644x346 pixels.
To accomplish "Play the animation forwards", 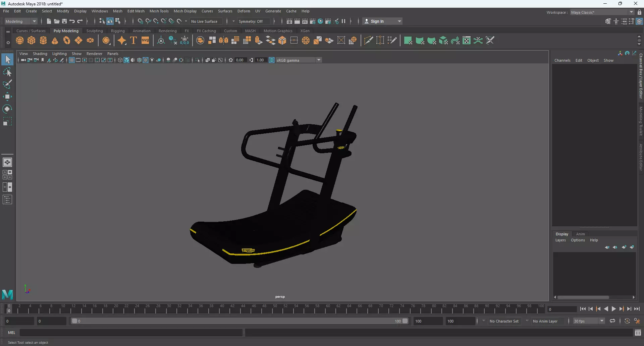I will [613, 309].
